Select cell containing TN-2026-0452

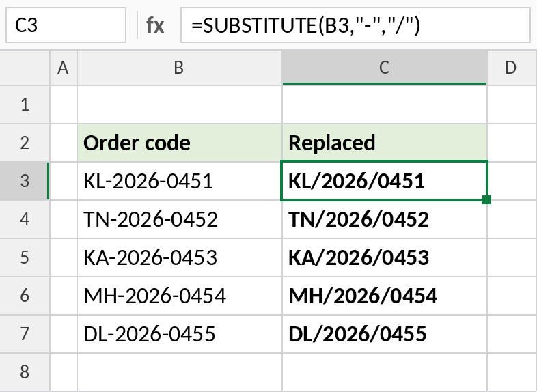point(180,219)
